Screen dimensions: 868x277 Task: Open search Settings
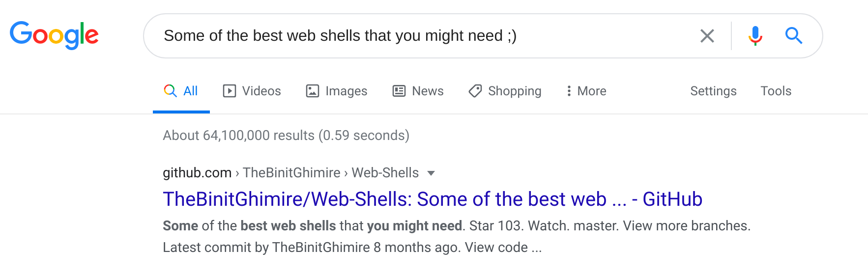click(713, 91)
